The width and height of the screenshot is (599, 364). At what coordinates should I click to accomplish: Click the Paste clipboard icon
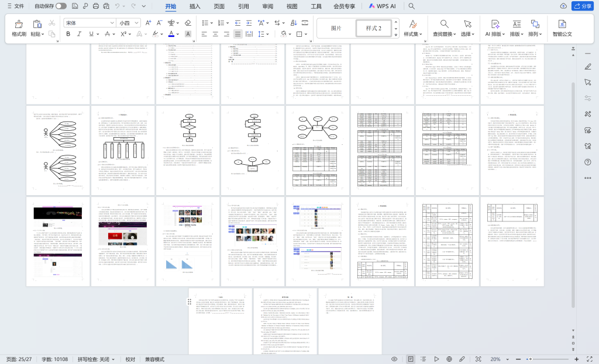36,25
